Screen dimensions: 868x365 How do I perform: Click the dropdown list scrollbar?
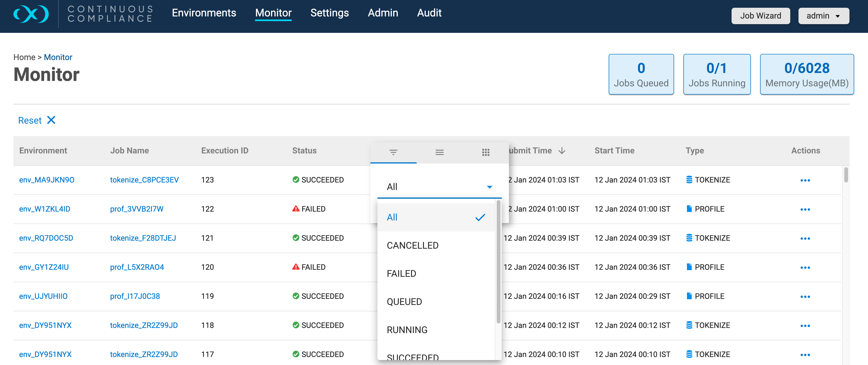click(x=498, y=262)
